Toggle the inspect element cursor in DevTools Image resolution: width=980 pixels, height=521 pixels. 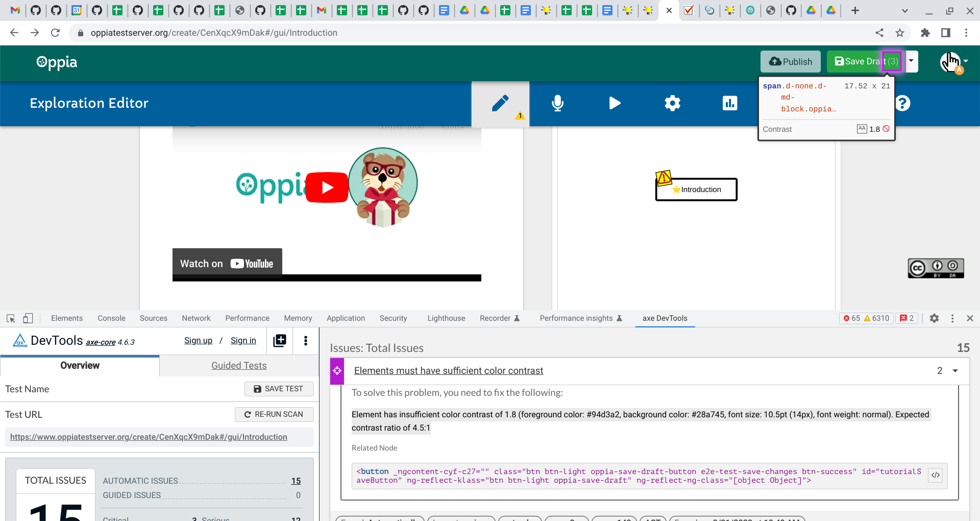pos(10,318)
